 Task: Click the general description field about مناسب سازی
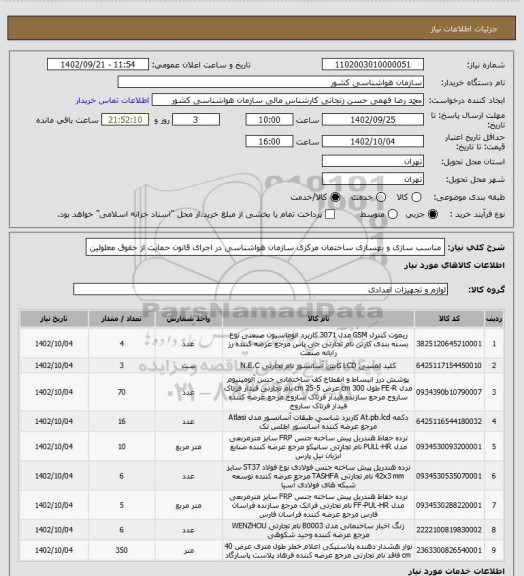tap(265, 247)
